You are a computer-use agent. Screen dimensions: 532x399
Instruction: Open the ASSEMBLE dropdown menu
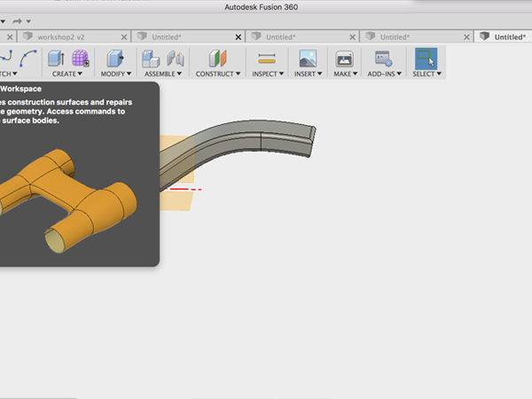click(163, 74)
